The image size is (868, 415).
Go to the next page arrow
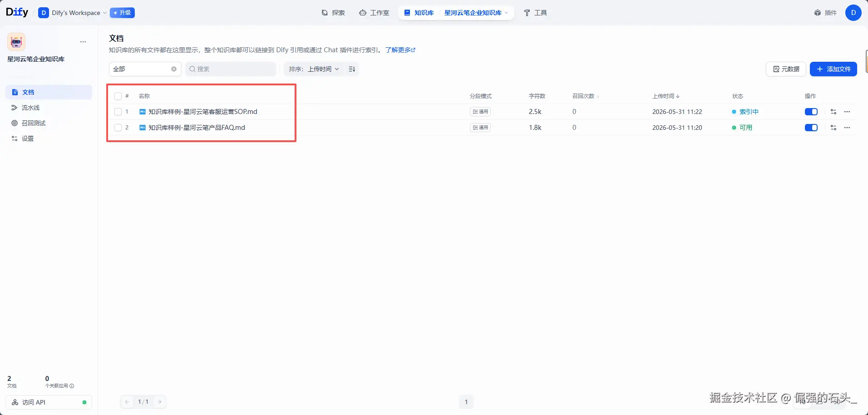coord(159,402)
